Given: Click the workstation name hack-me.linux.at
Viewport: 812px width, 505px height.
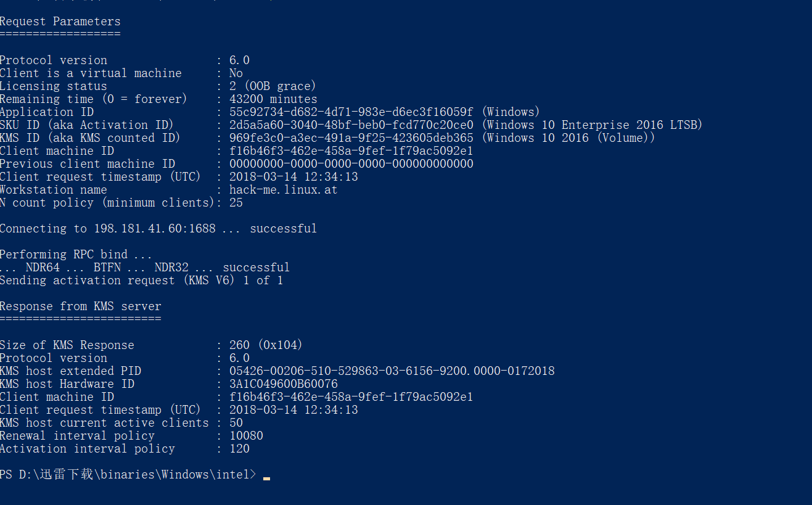Looking at the screenshot, I should (x=284, y=190).
